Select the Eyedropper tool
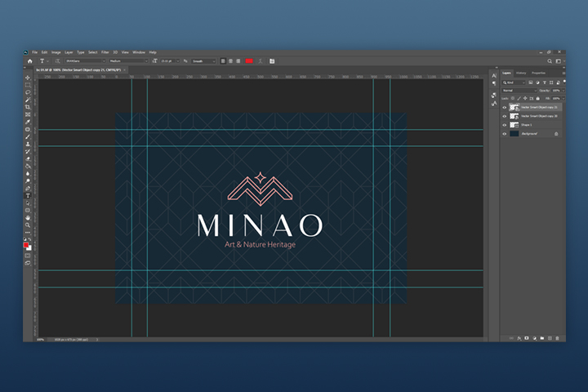 coord(28,122)
